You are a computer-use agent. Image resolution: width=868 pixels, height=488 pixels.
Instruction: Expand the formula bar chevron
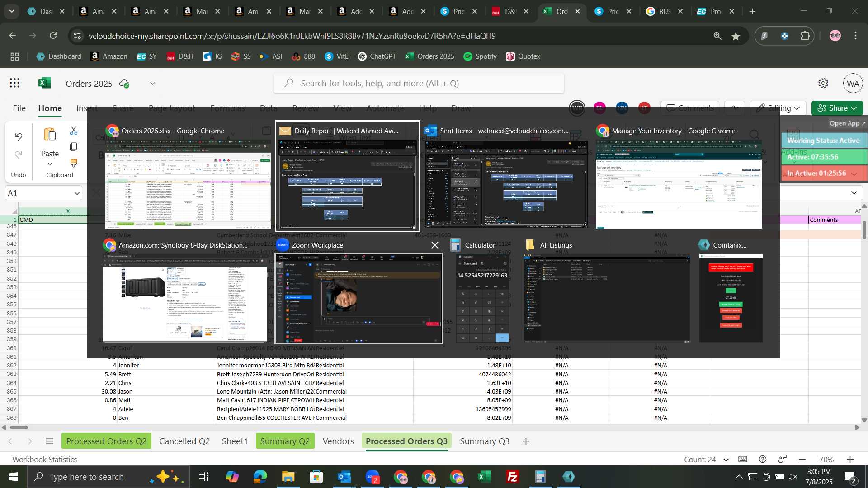[x=854, y=193]
